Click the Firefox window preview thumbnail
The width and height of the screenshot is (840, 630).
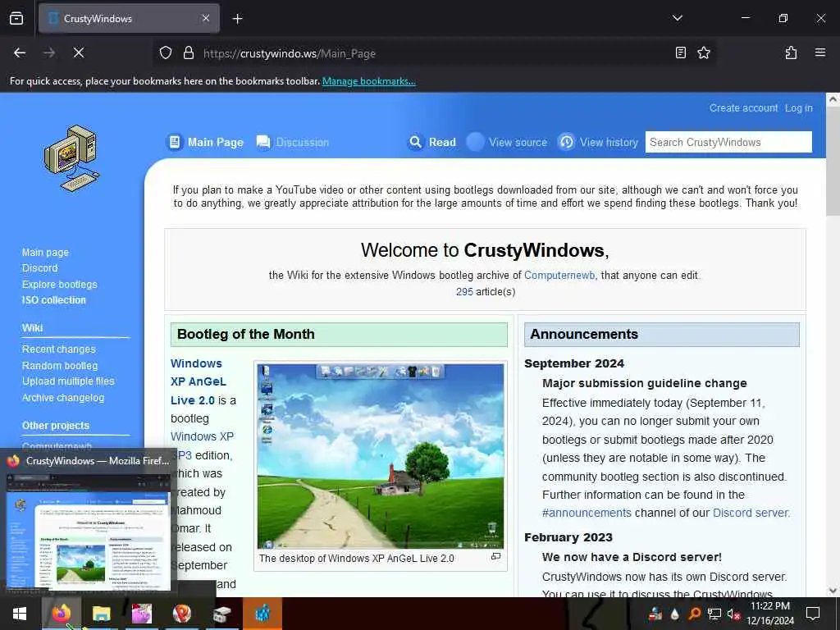tap(88, 532)
